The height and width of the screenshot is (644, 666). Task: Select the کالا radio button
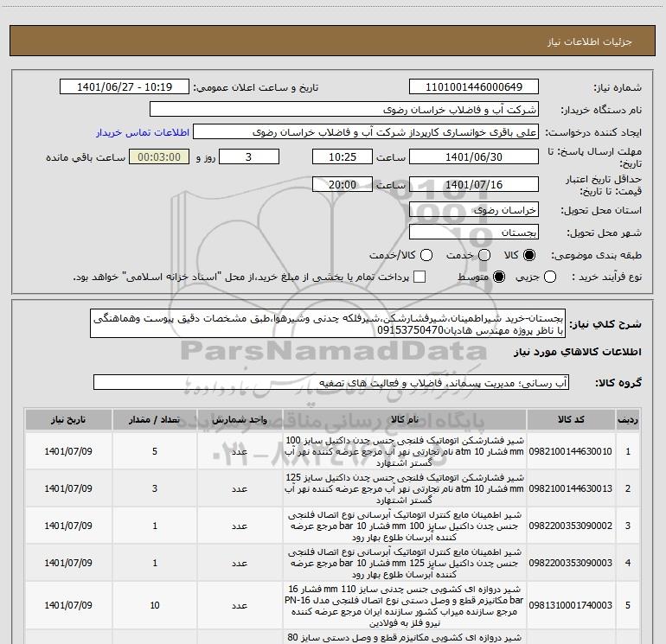(x=529, y=255)
